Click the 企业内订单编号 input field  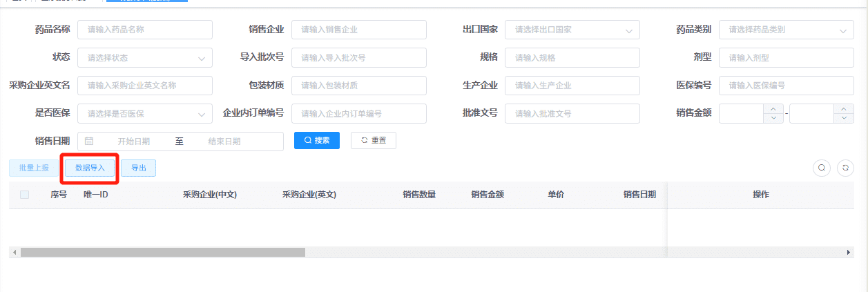click(x=359, y=113)
